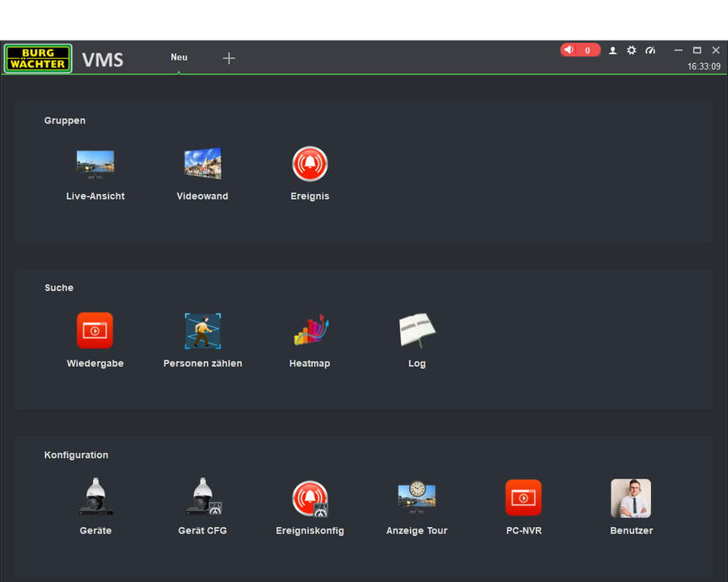Image resolution: width=728 pixels, height=582 pixels.
Task: Launch the Anzeige Tour icon
Action: pos(417,498)
